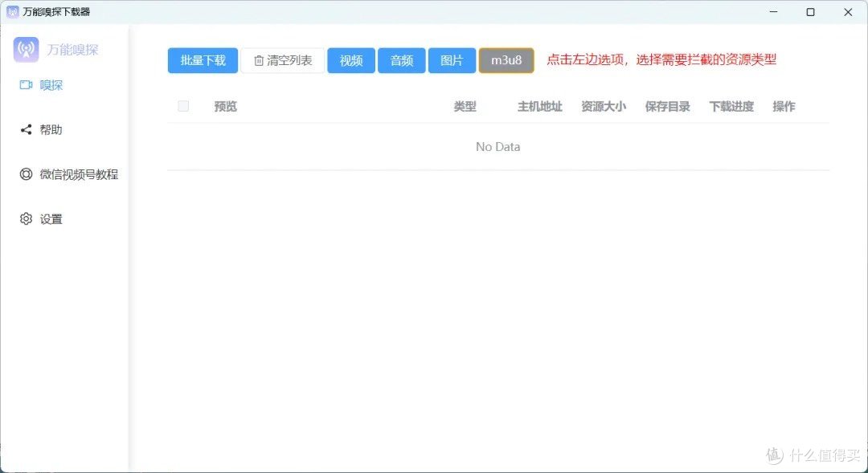This screenshot has height=473, width=868.
Task: Click the 类型 column header
Action: [465, 106]
